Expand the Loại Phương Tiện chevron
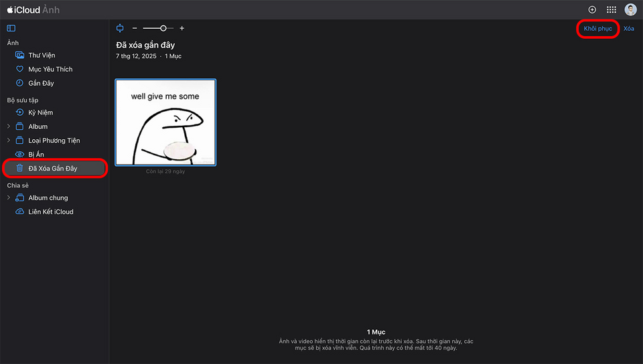Viewport: 643px width, 364px height. pyautogui.click(x=9, y=141)
